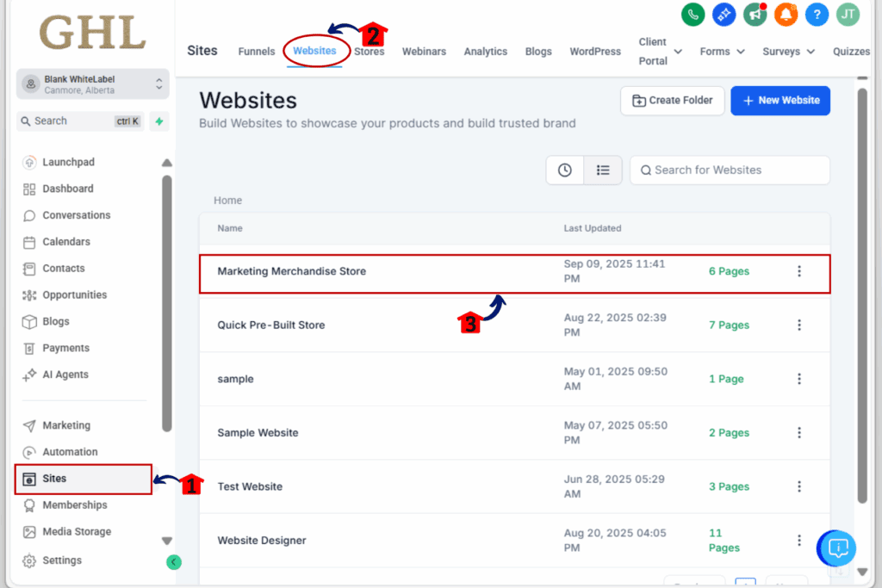Screen dimensions: 882x588
Task: Click the Search for Websites field
Action: point(730,170)
